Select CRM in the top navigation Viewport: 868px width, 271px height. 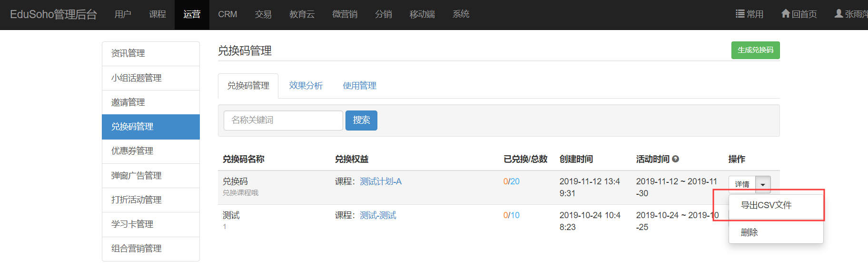[x=227, y=14]
